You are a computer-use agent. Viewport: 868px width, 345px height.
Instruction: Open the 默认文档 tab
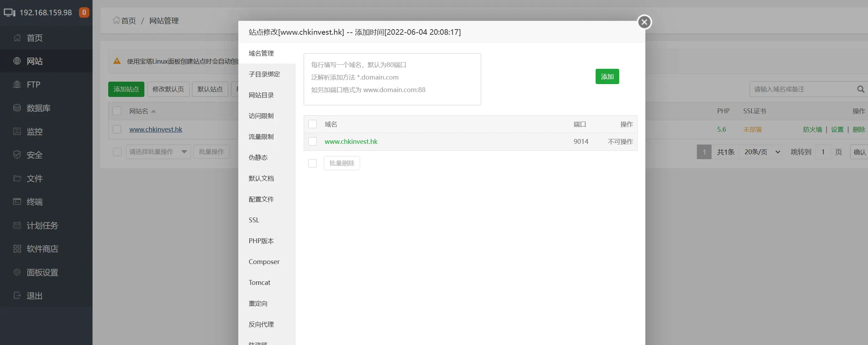click(x=267, y=178)
